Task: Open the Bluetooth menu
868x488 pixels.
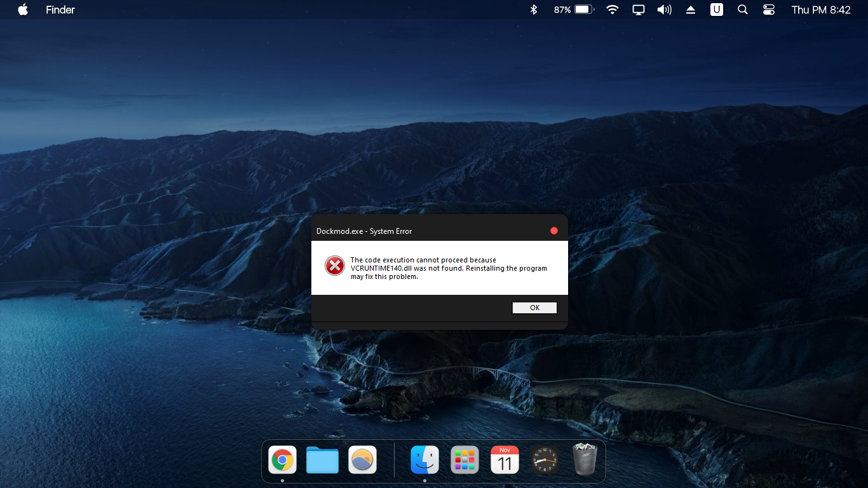Action: pyautogui.click(x=533, y=10)
